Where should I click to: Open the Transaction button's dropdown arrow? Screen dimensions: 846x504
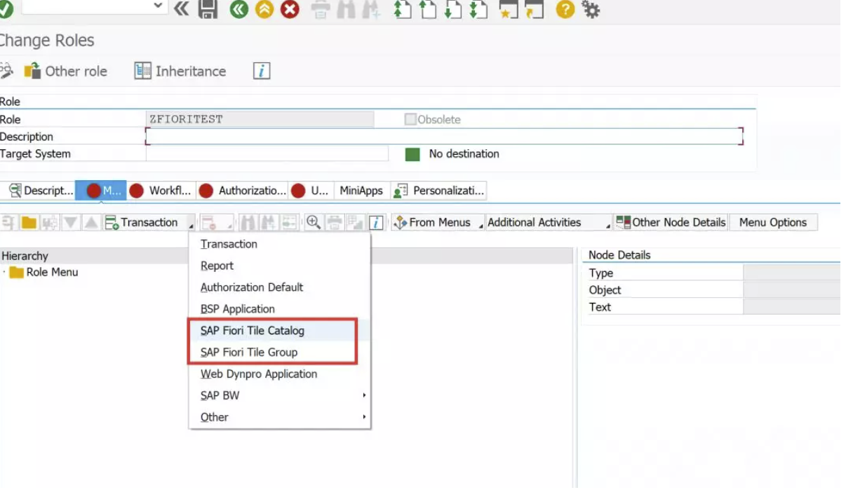(190, 225)
